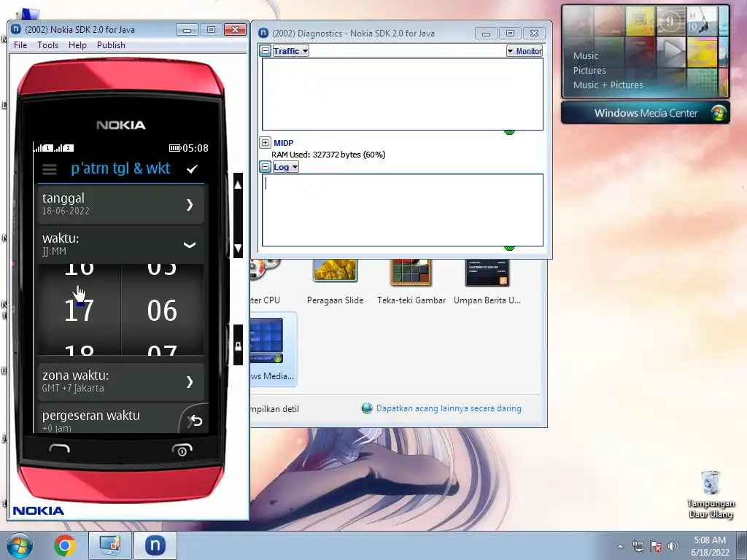Click the SIM 1 signal indicator
The height and width of the screenshot is (560, 747).
point(43,148)
